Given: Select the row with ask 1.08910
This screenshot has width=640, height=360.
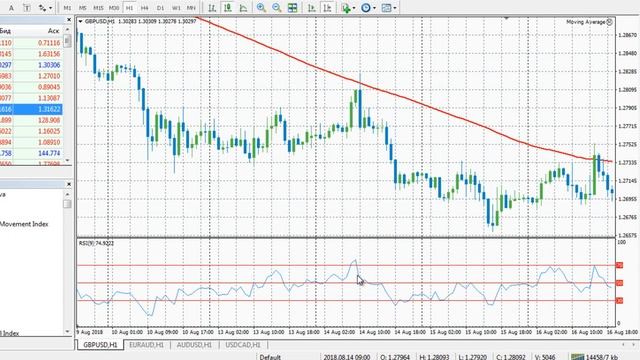Looking at the screenshot, I should tap(31, 142).
